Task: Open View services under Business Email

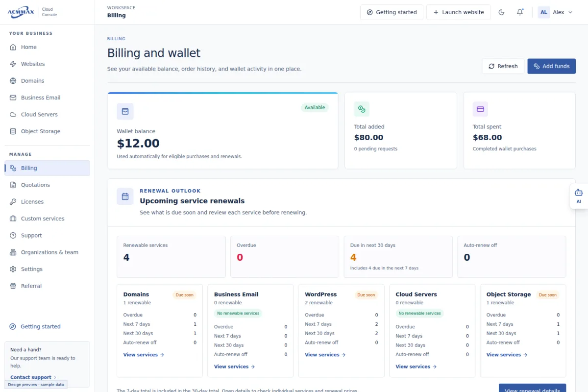Action: (x=234, y=367)
